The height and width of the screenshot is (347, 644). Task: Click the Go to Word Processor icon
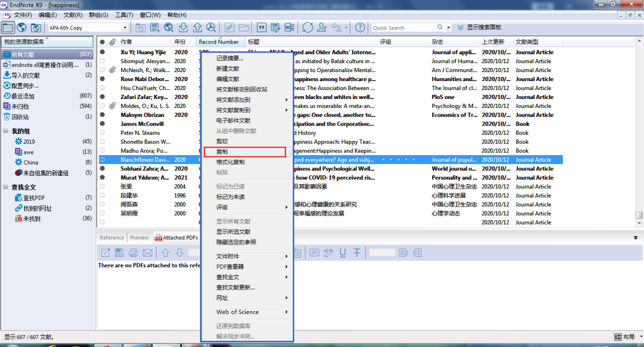[290, 27]
